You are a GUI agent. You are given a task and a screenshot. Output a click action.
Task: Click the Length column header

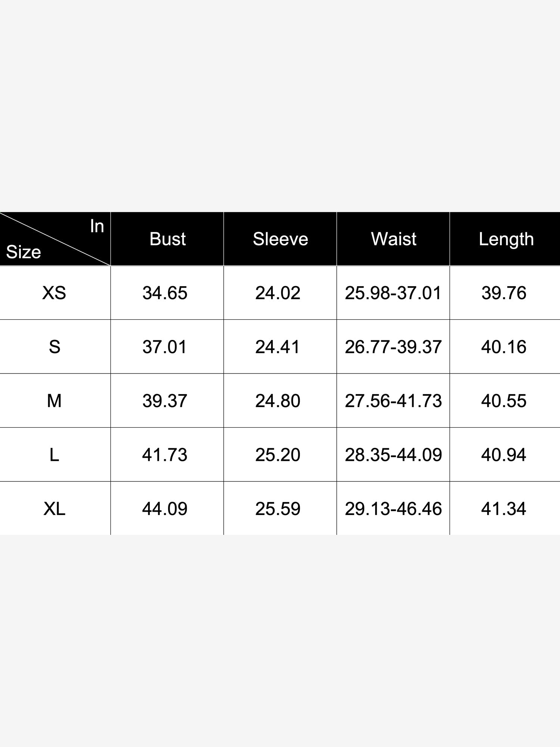(x=506, y=240)
